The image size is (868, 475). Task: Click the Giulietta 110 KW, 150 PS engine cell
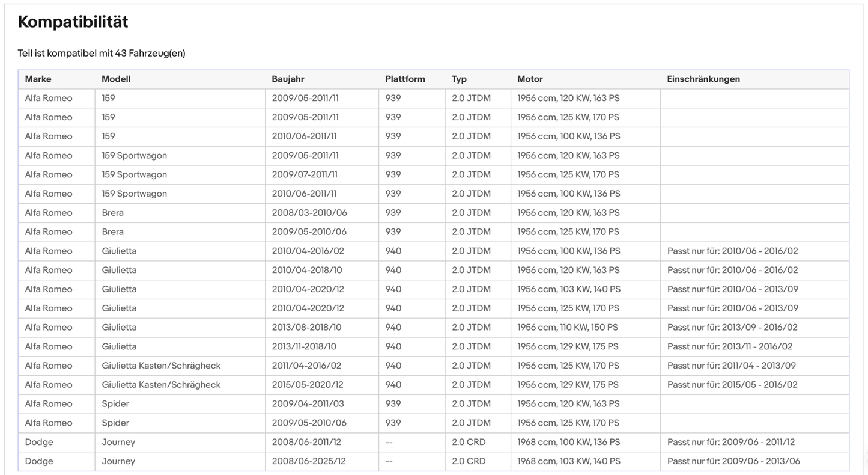tap(586, 328)
